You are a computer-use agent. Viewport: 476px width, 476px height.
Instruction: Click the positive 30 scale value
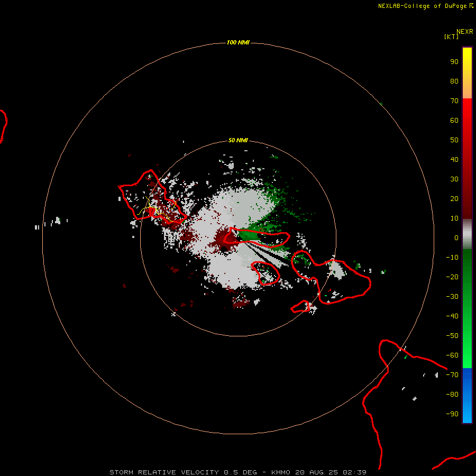454,179
